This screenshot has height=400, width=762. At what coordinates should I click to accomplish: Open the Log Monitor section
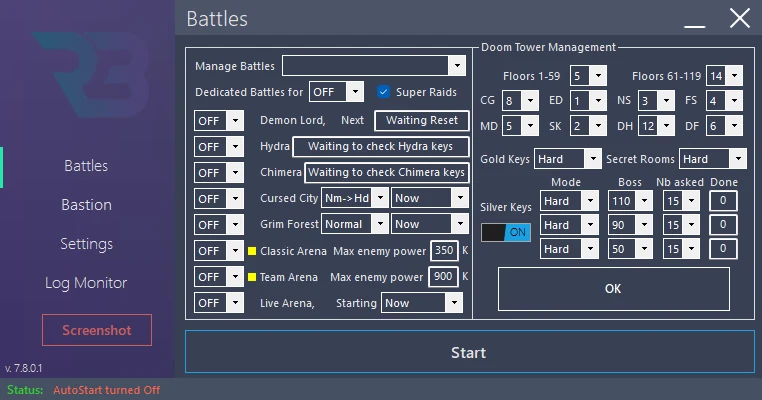pyautogui.click(x=86, y=283)
